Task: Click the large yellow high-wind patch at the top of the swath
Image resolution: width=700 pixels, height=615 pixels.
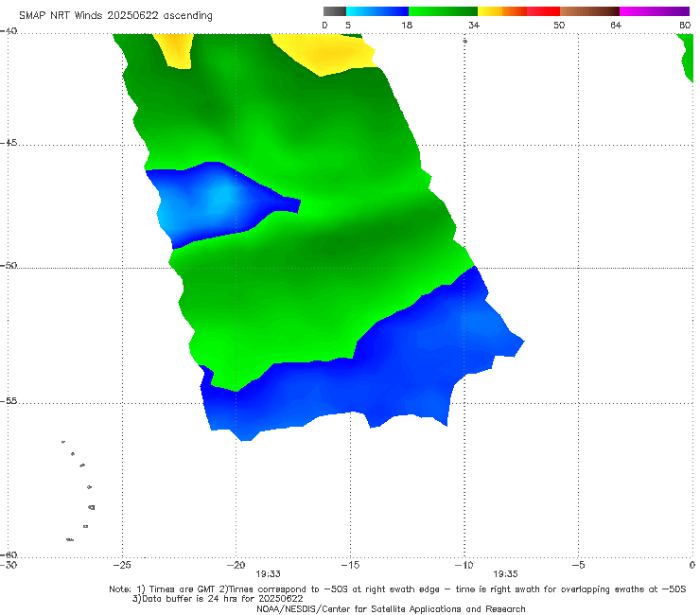Action: pyautogui.click(x=328, y=54)
